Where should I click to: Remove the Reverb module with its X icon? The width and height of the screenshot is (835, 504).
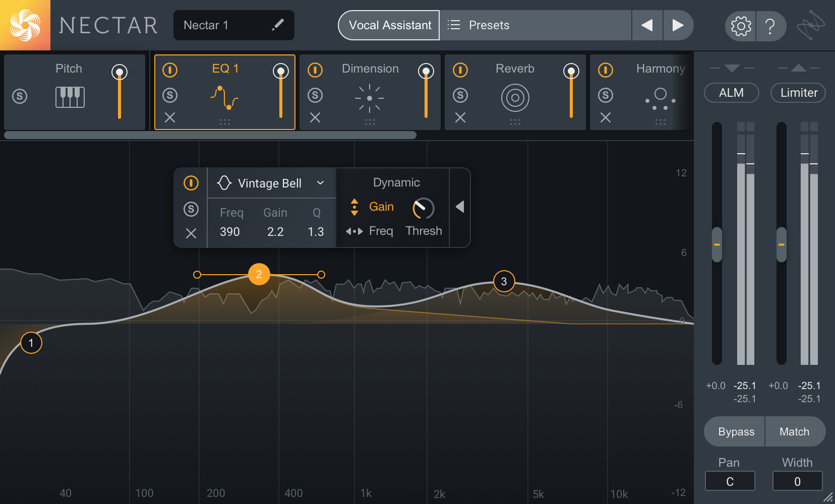tap(460, 117)
